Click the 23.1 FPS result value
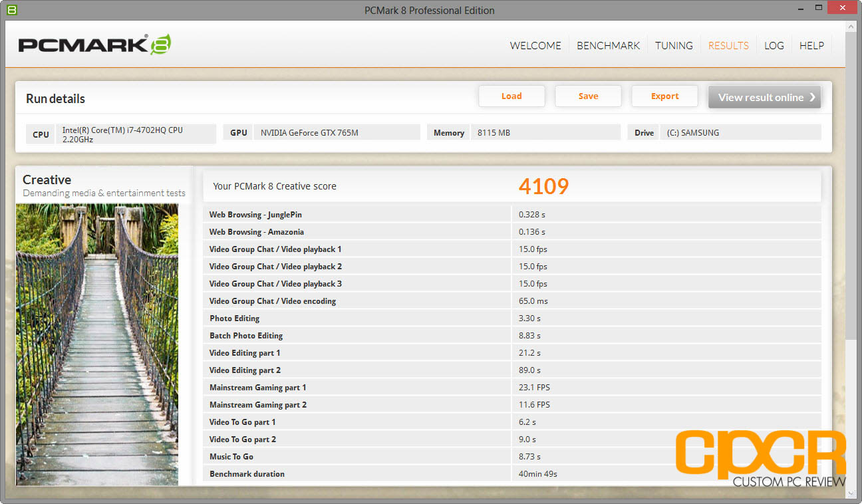 click(x=534, y=388)
